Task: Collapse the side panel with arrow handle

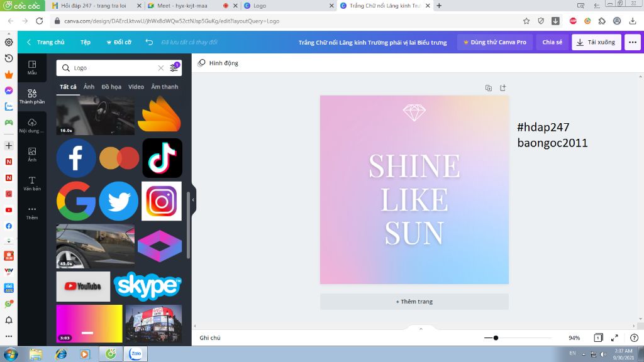Action: pyautogui.click(x=193, y=200)
